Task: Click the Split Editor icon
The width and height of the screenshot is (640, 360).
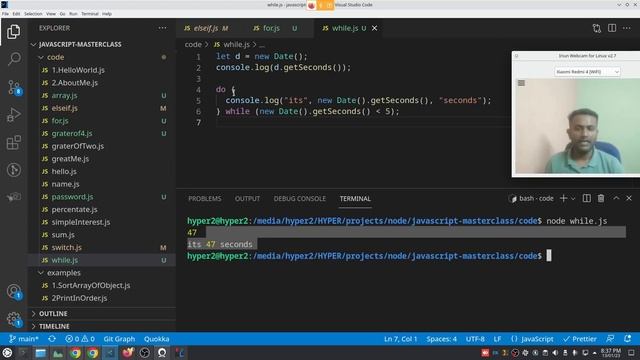Action: tap(612, 28)
